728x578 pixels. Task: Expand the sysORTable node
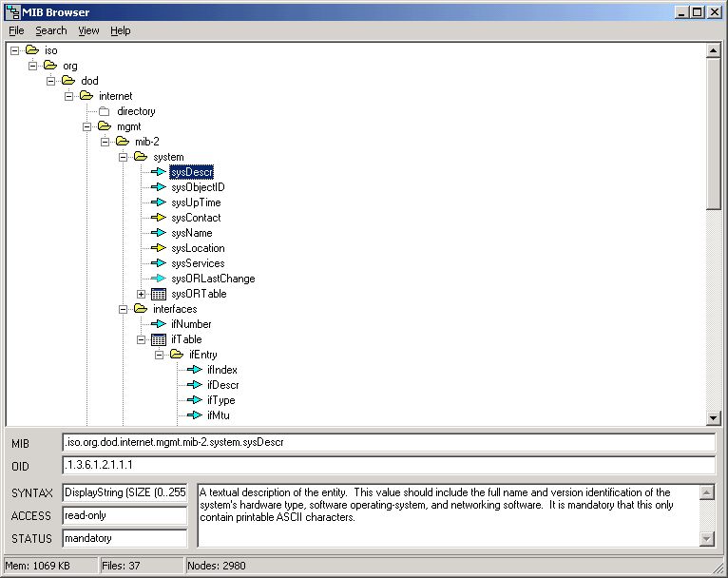[x=141, y=294]
